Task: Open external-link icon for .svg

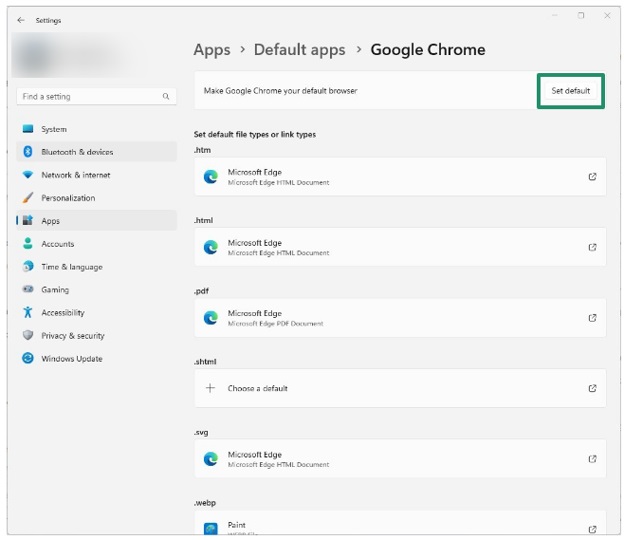Action: (593, 459)
